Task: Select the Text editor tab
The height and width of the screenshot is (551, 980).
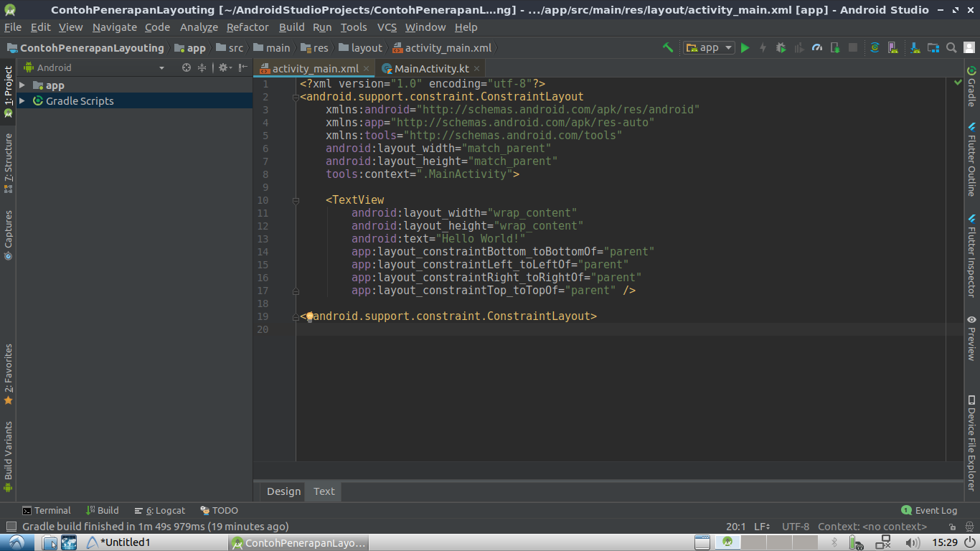Action: click(324, 491)
